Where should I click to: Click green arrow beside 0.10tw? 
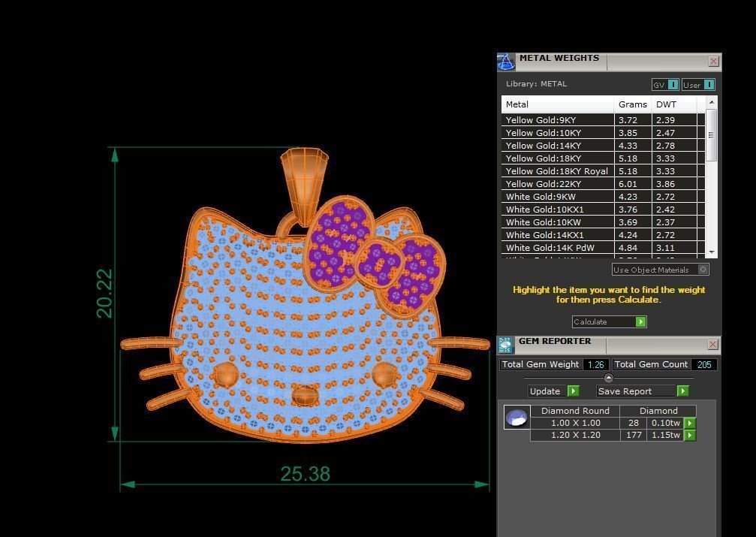point(690,423)
